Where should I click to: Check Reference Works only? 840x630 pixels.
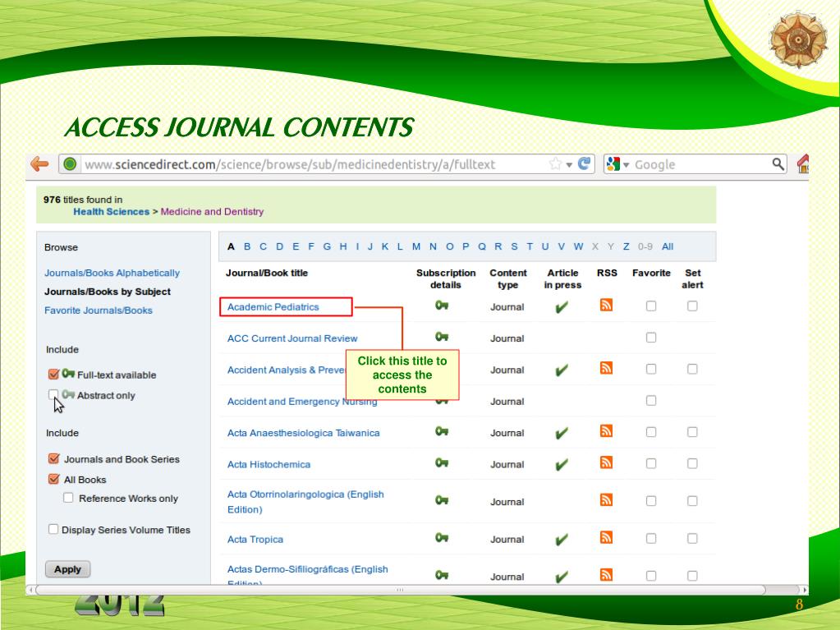pos(68,498)
